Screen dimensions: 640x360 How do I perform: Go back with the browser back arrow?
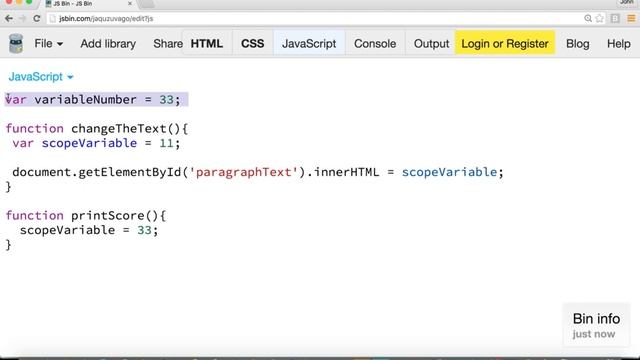coord(9,18)
